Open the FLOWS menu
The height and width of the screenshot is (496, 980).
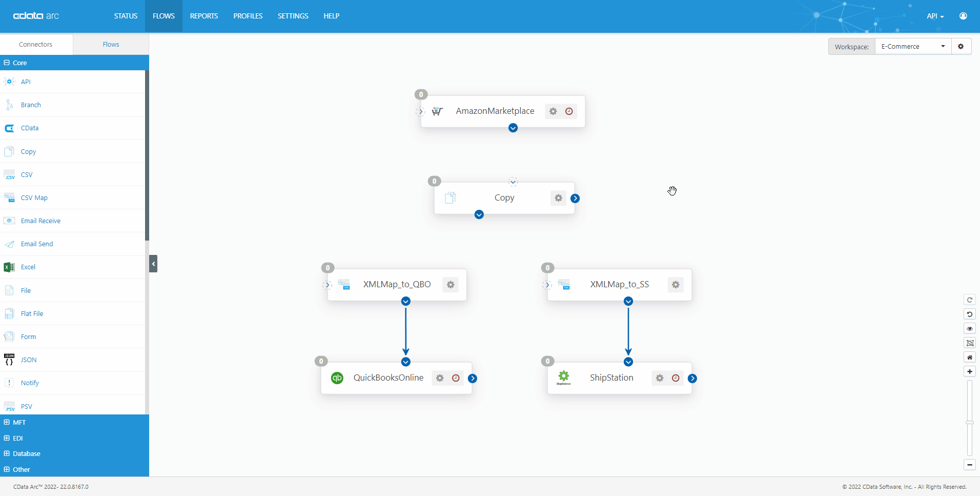click(x=164, y=16)
